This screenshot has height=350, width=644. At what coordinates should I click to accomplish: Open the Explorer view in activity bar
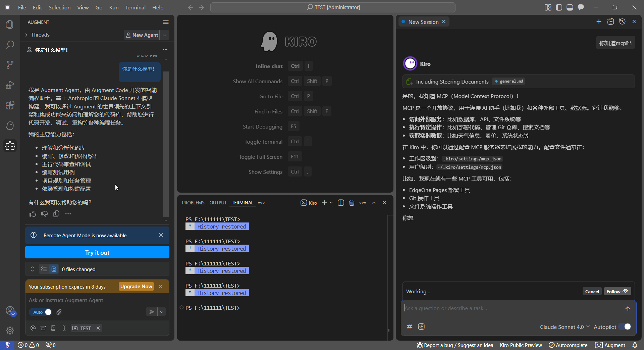tap(10, 24)
